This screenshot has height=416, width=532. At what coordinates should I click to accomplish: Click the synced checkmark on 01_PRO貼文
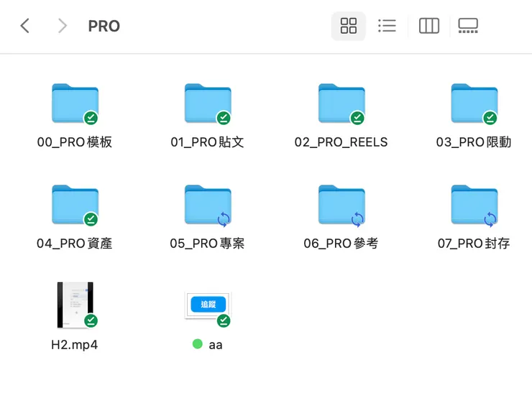click(224, 118)
